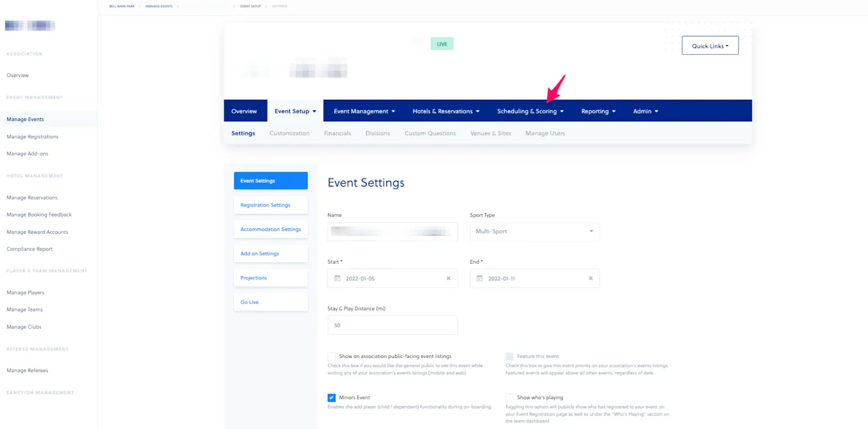Click the Manage Events breadcrumb link
This screenshot has width=868, height=429.
pos(159,7)
